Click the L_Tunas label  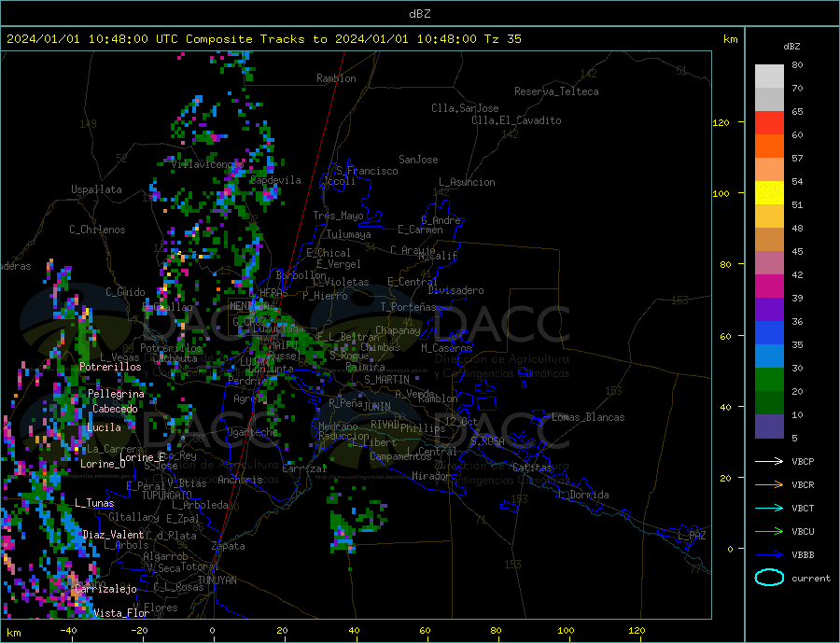[x=94, y=503]
